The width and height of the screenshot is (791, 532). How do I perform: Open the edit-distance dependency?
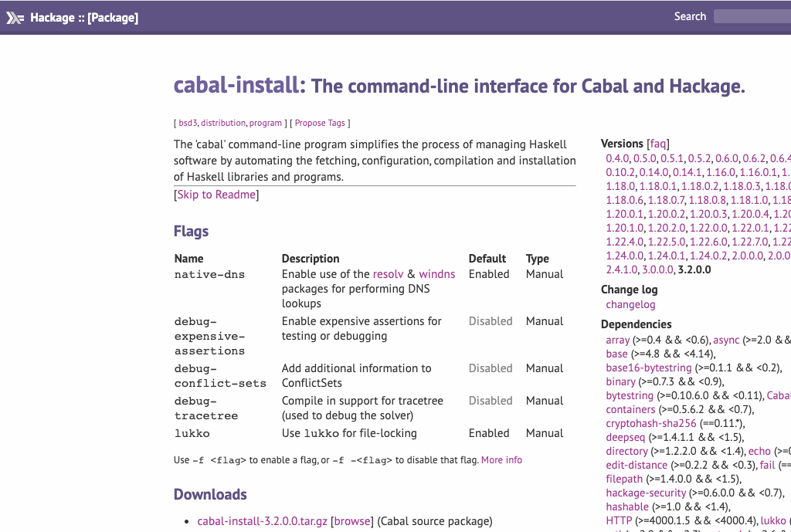[x=637, y=465]
